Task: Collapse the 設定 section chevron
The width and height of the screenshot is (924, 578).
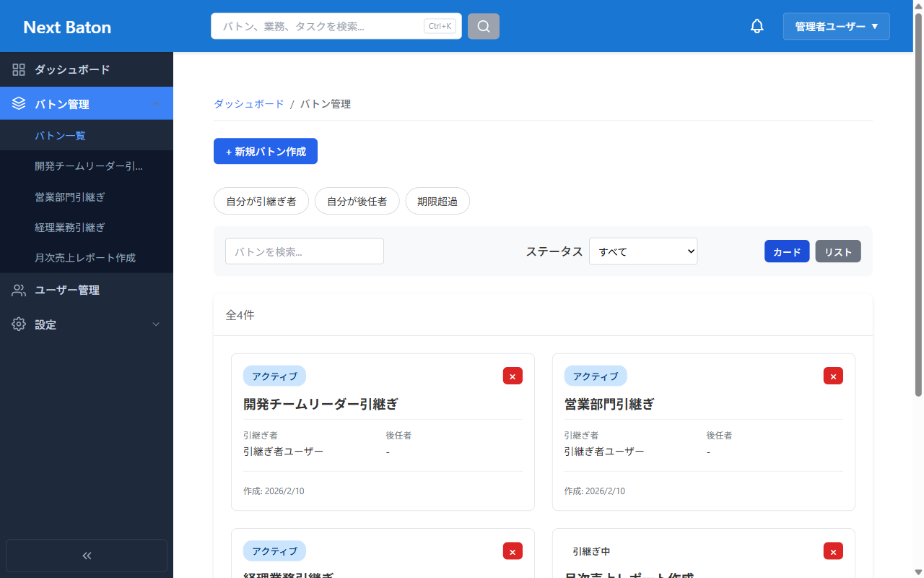Action: 156,324
